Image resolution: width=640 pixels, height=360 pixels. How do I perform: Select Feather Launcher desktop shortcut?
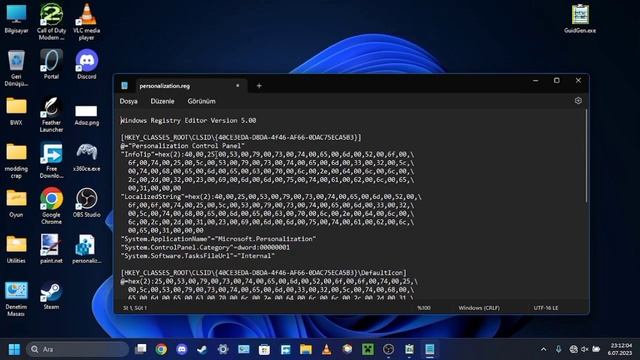(51, 114)
